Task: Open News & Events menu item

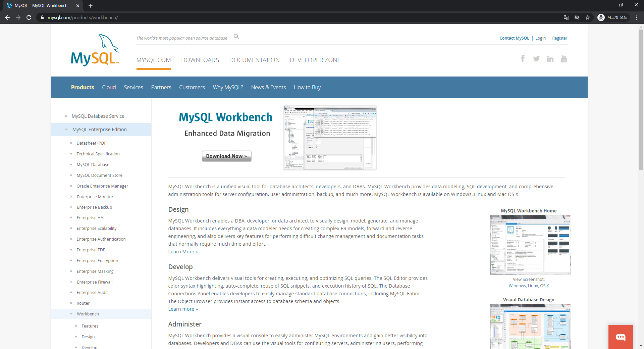Action: click(268, 87)
